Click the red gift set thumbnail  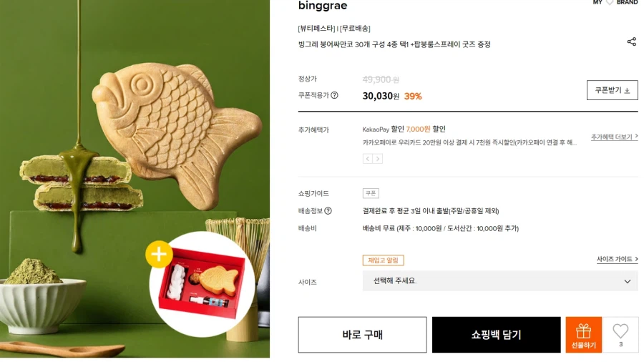pos(202,284)
